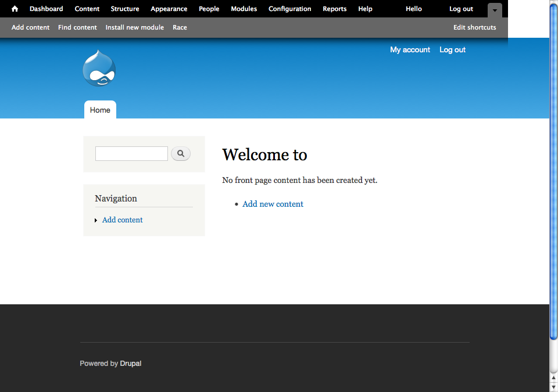Click the home icon in admin toolbar
558x392 pixels.
click(x=15, y=9)
